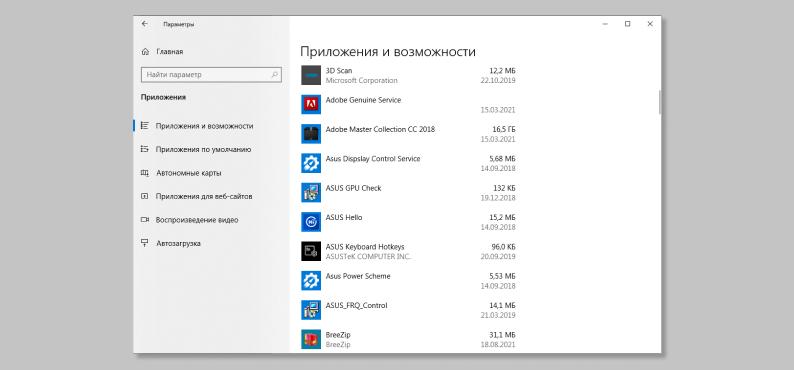Click the Adobe Master Collection CC 2018 icon
Screen dimensions: 794x370
[311, 134]
